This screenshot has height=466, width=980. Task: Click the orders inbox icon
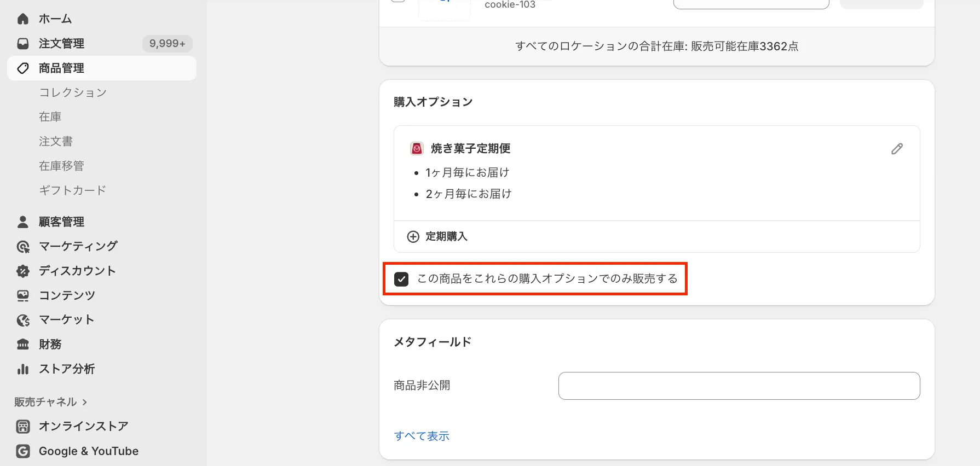click(23, 44)
